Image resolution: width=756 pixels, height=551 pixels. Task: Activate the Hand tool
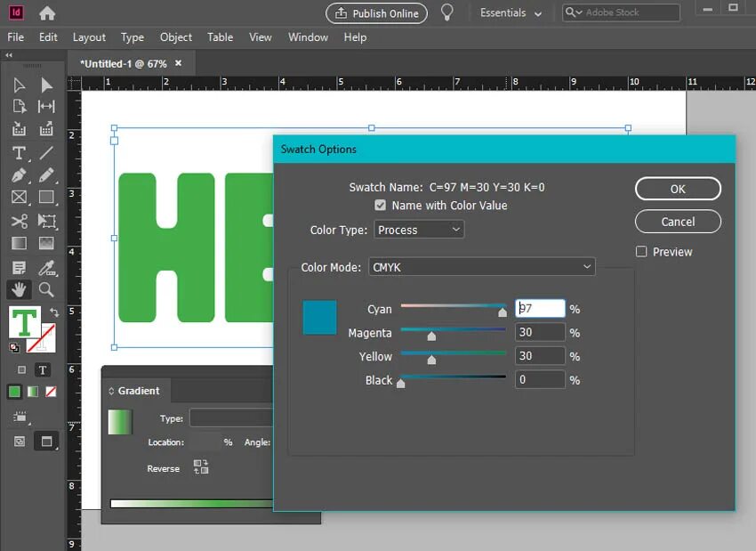click(x=20, y=289)
